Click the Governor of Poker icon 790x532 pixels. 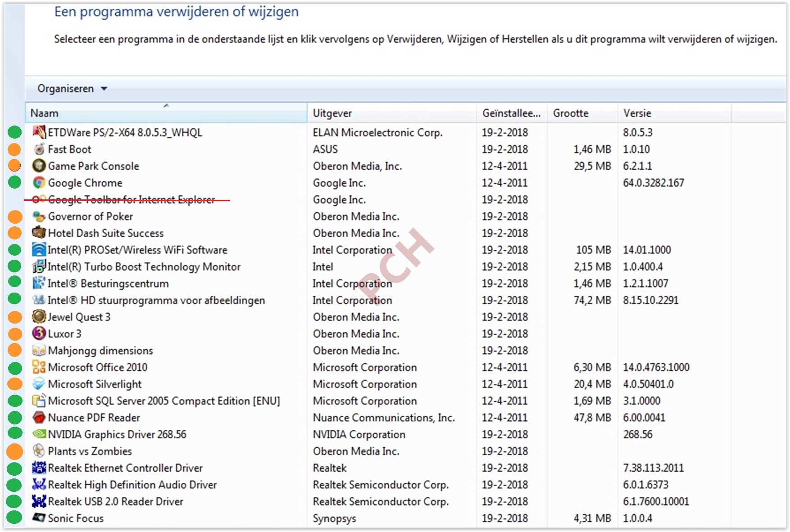39,216
